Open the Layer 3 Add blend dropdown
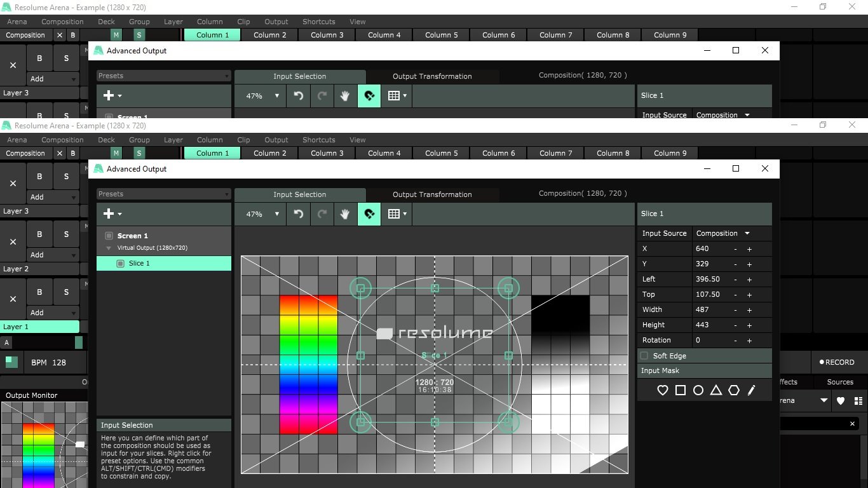 pyautogui.click(x=53, y=197)
